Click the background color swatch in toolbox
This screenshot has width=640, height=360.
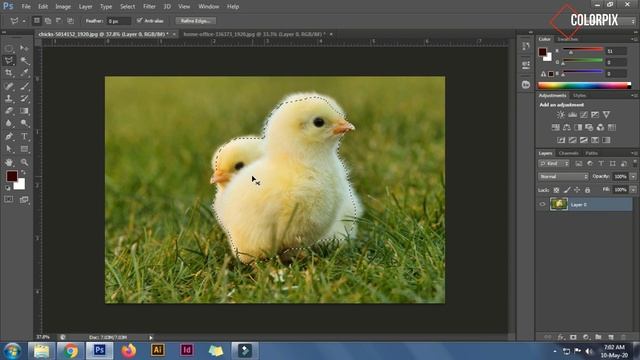pos(20,185)
